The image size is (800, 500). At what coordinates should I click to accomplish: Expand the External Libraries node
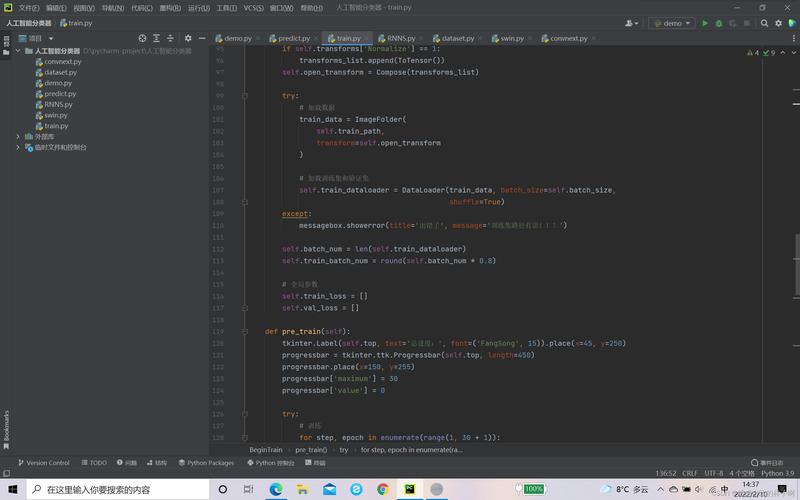pos(18,136)
